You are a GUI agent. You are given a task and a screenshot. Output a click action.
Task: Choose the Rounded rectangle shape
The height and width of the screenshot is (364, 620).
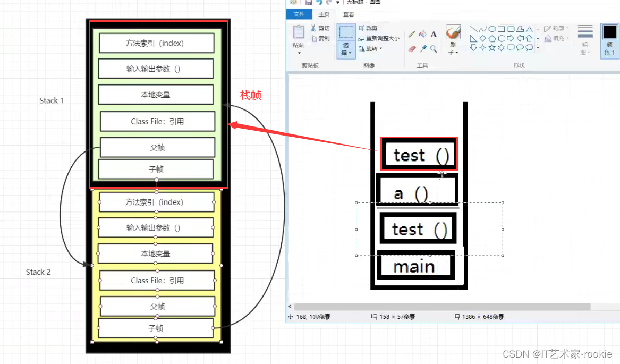[511, 29]
